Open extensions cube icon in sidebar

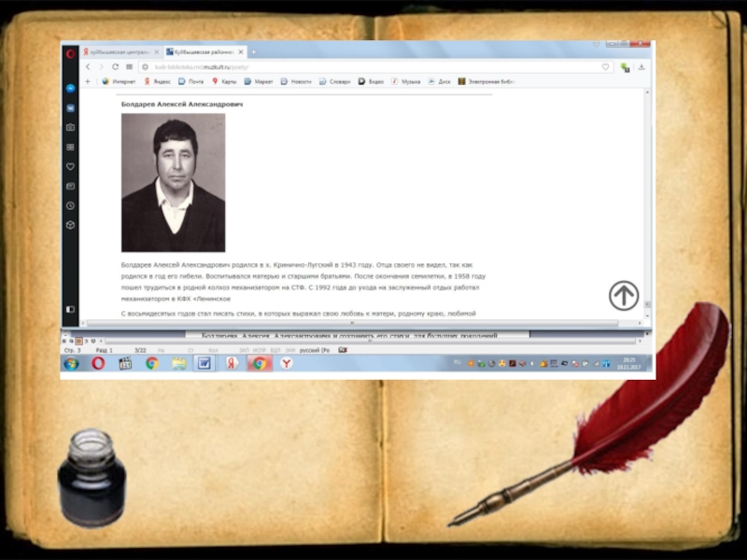[71, 225]
